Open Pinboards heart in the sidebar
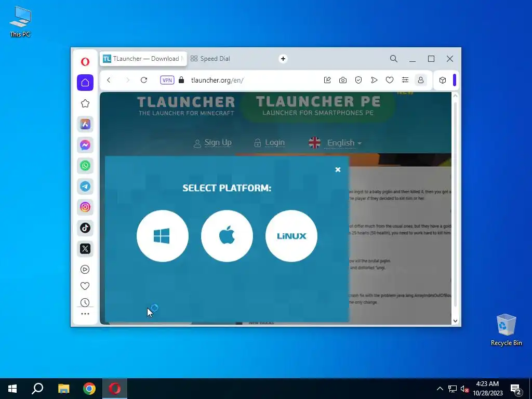Viewport: 532px width, 399px height. 85,286
